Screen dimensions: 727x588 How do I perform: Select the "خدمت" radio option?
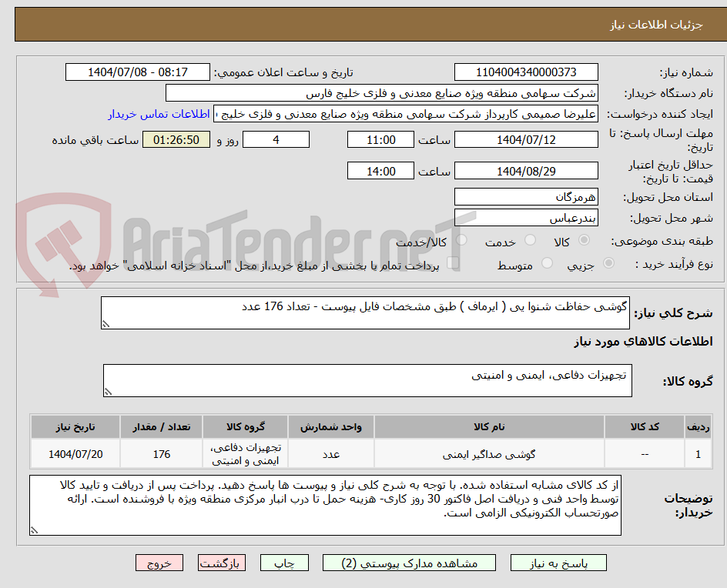[x=529, y=241]
